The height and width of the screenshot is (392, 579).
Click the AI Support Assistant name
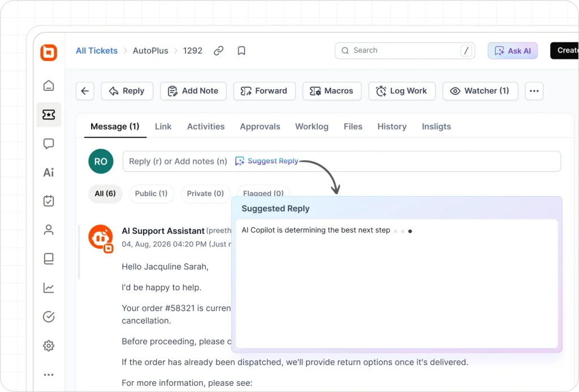(x=163, y=231)
